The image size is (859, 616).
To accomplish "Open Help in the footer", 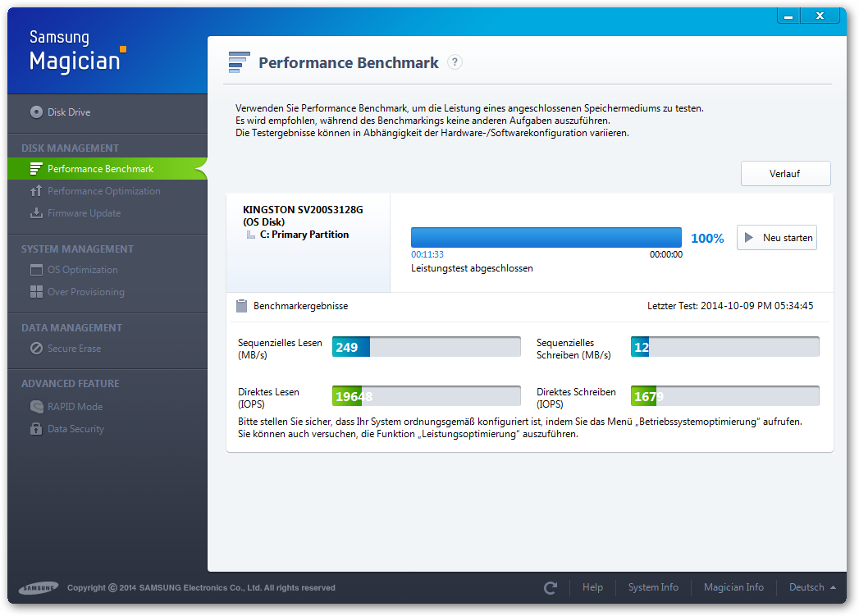I will point(592,587).
